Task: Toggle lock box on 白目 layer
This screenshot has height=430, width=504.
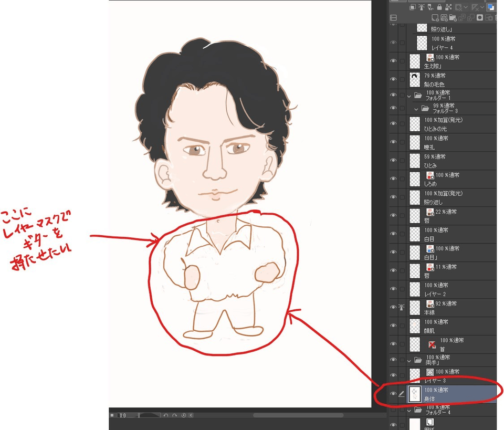Action: tap(402, 234)
